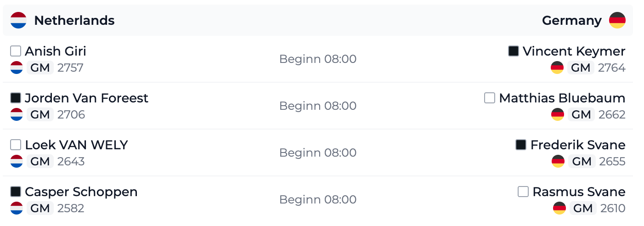Viewport: 644px width, 226px height.
Task: Open Frederik Svane's player profile
Action: [578, 145]
